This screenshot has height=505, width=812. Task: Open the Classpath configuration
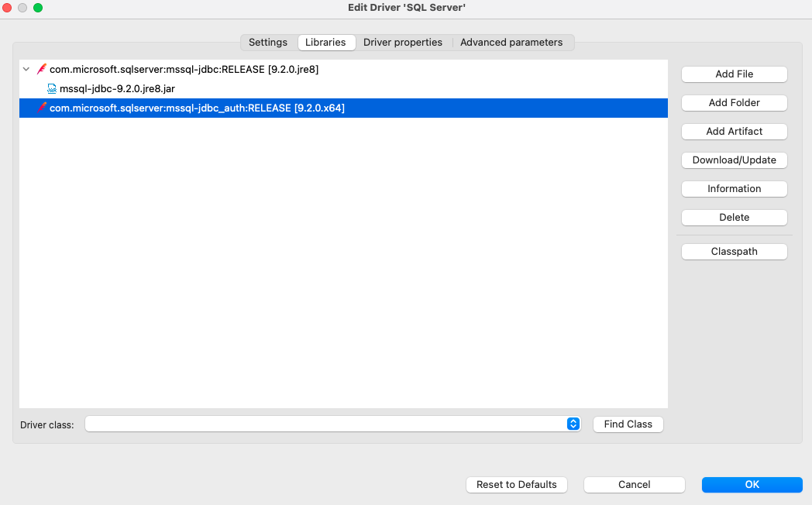734,251
